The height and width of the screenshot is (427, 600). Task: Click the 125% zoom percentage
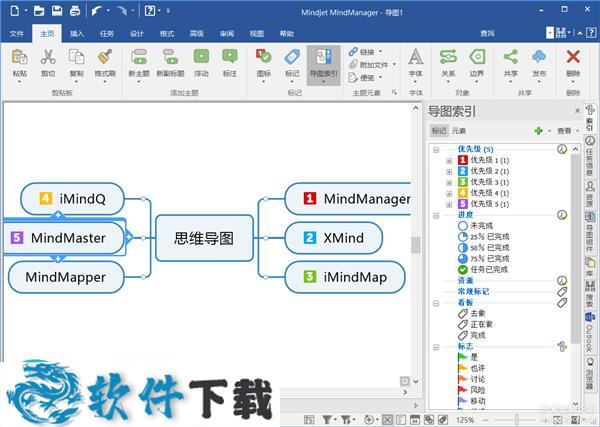(465, 420)
